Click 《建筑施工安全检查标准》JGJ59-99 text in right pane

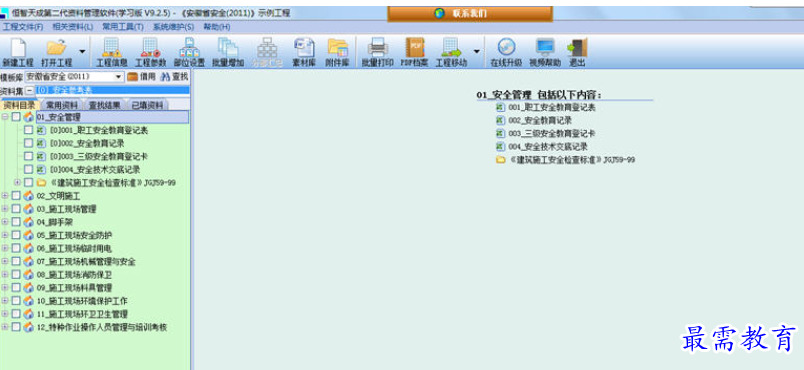(572, 160)
